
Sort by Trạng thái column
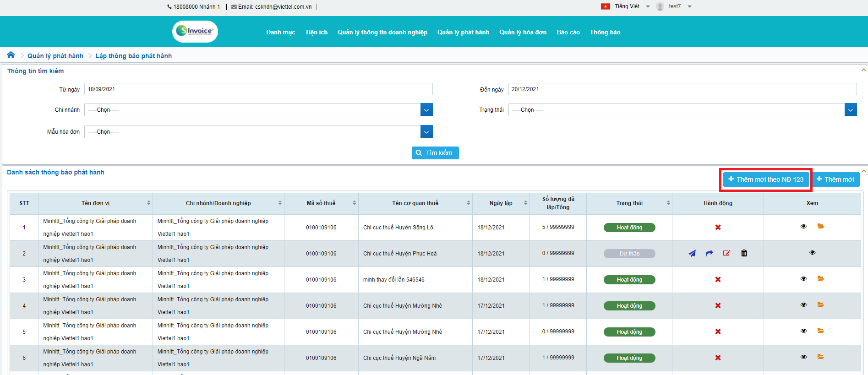tap(668, 203)
